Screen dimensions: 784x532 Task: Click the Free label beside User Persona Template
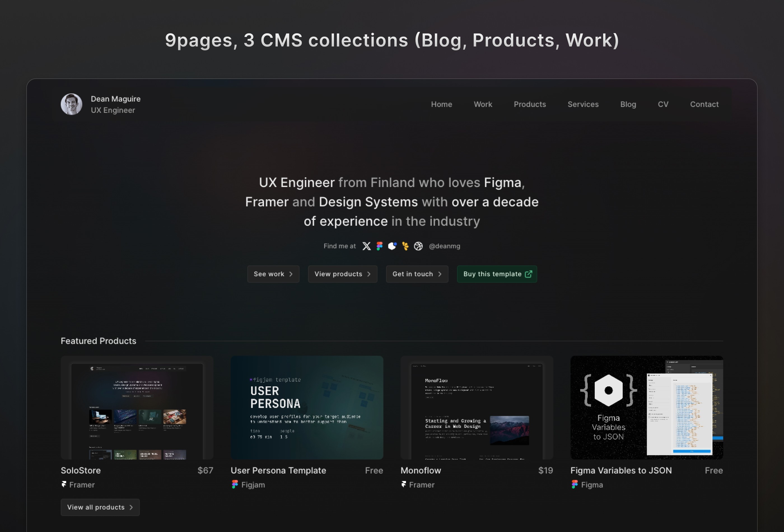point(374,470)
